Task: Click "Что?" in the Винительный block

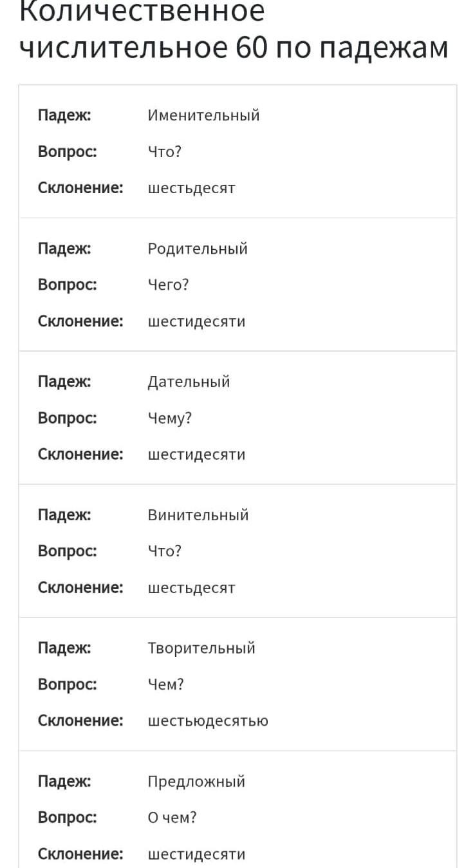Action: (165, 551)
